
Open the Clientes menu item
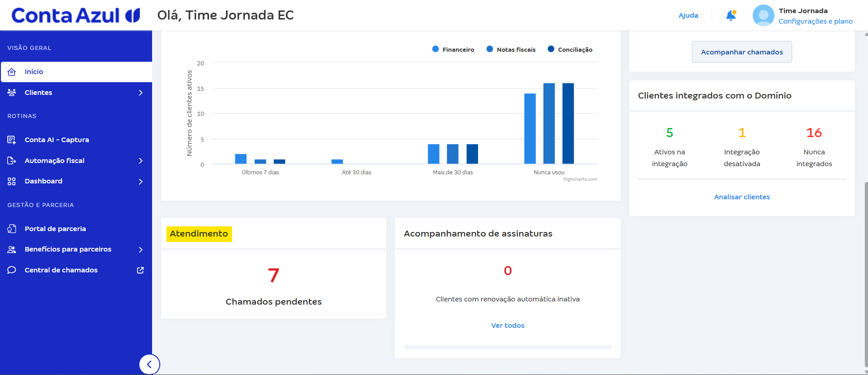[76, 93]
